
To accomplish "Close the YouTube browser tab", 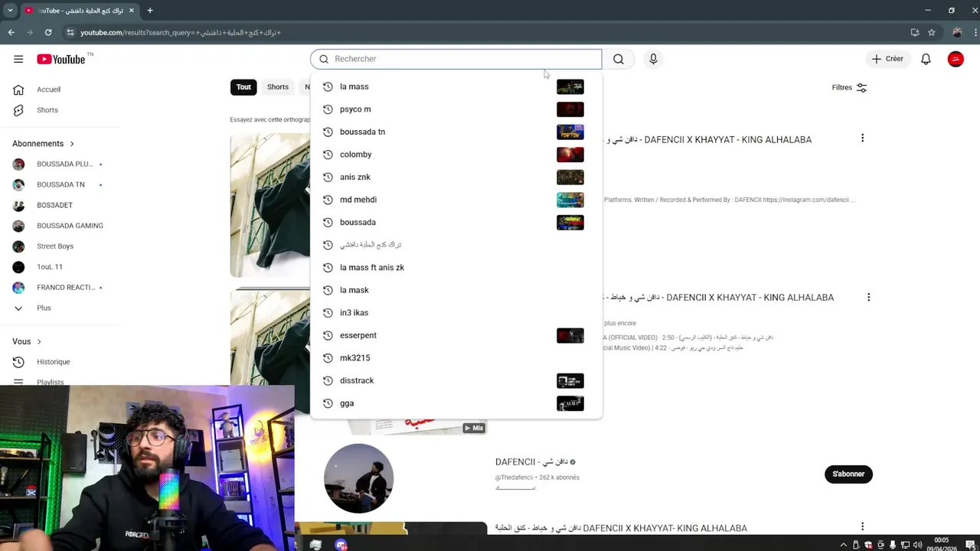I will [x=132, y=11].
